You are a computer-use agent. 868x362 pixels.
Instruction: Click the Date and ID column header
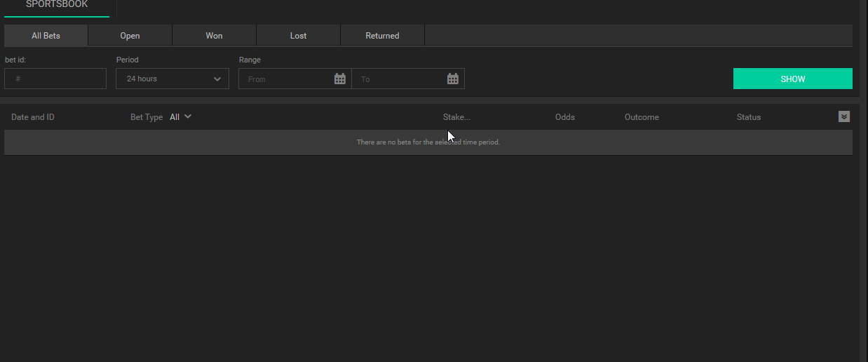(x=33, y=117)
